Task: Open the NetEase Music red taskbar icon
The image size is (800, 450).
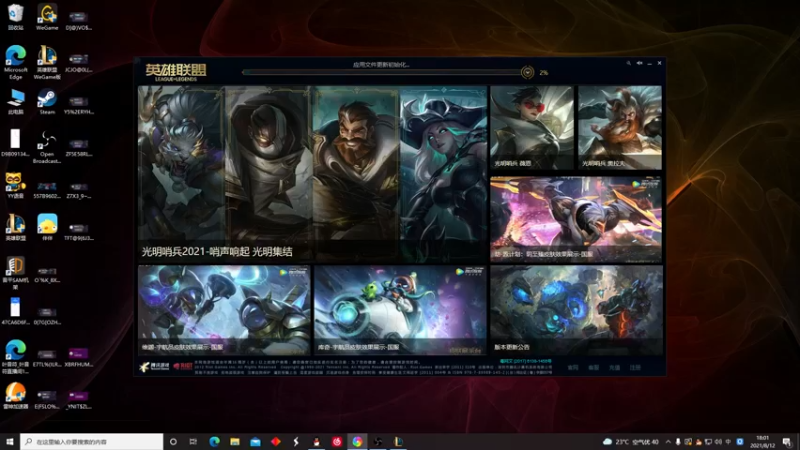Action: coord(337,441)
